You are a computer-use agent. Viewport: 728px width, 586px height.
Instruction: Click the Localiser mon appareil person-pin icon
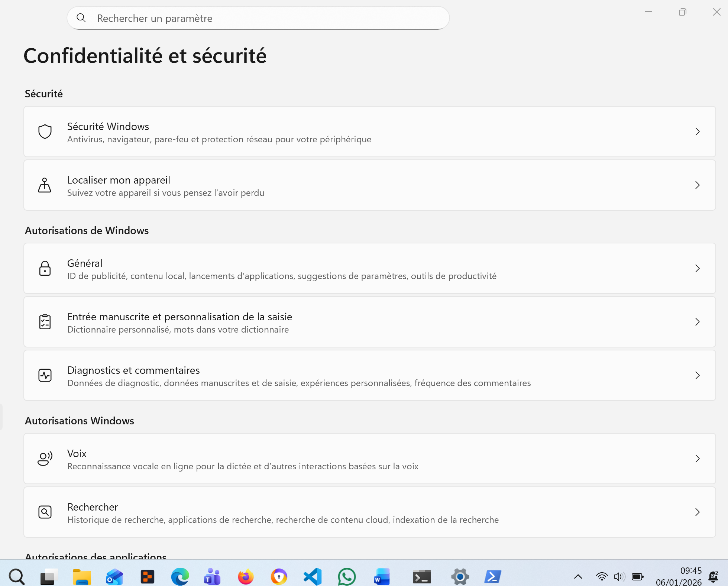45,185
